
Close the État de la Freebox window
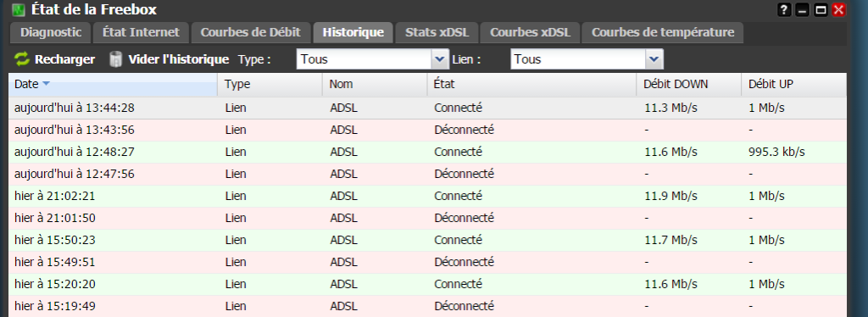(838, 10)
